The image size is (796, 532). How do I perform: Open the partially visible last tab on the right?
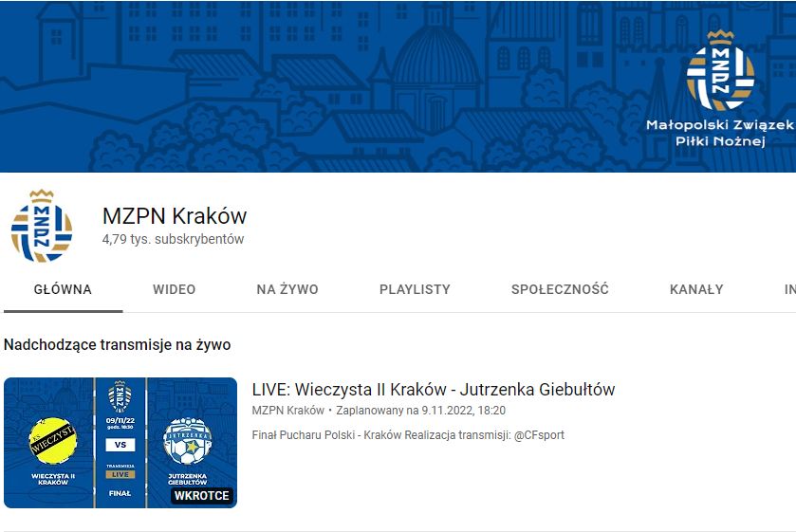coord(788,290)
